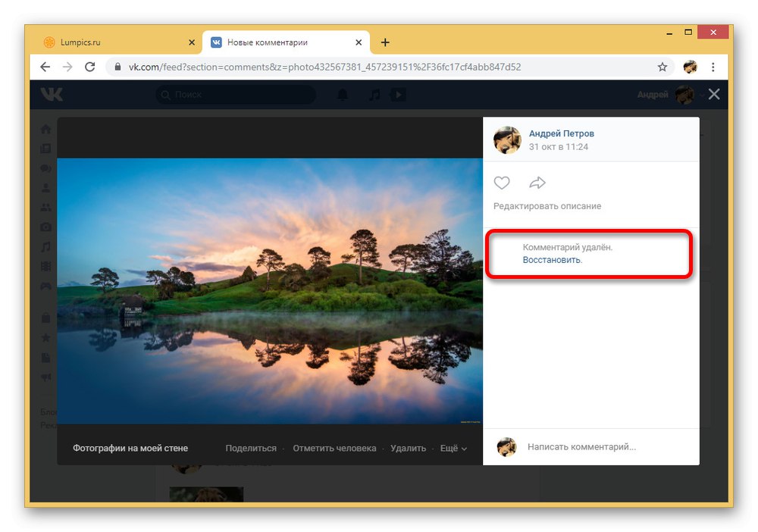Minimize the browser window
The width and height of the screenshot is (758, 532).
coord(669,33)
